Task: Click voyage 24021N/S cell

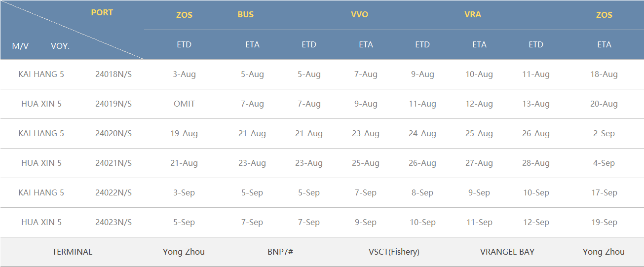Action: (114, 163)
